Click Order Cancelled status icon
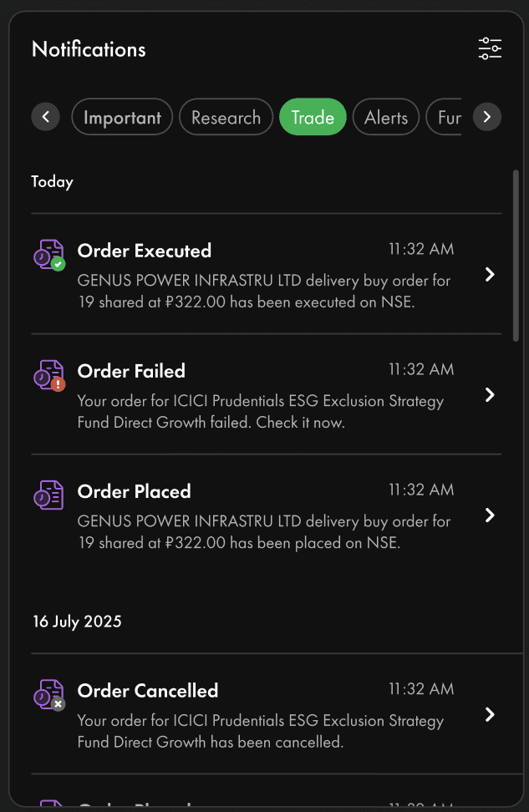This screenshot has height=812, width=529. point(48,695)
